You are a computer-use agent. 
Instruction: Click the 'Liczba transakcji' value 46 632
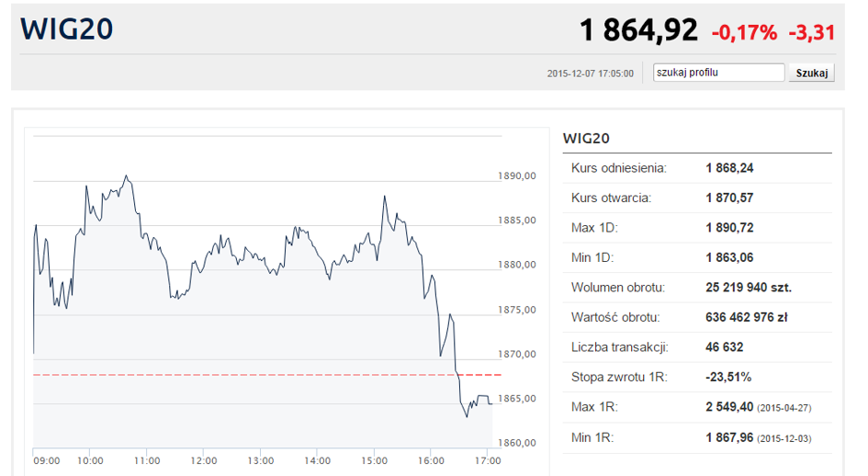[x=725, y=347]
